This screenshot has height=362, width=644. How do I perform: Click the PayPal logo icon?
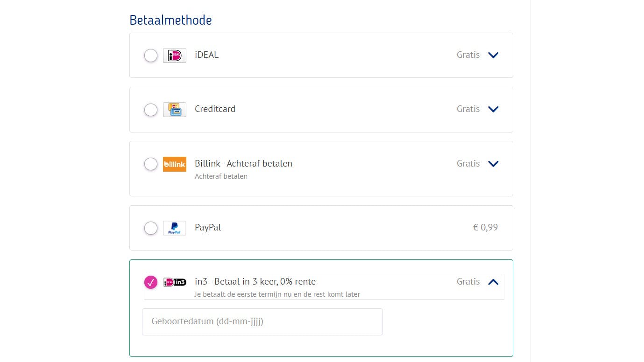point(175,228)
